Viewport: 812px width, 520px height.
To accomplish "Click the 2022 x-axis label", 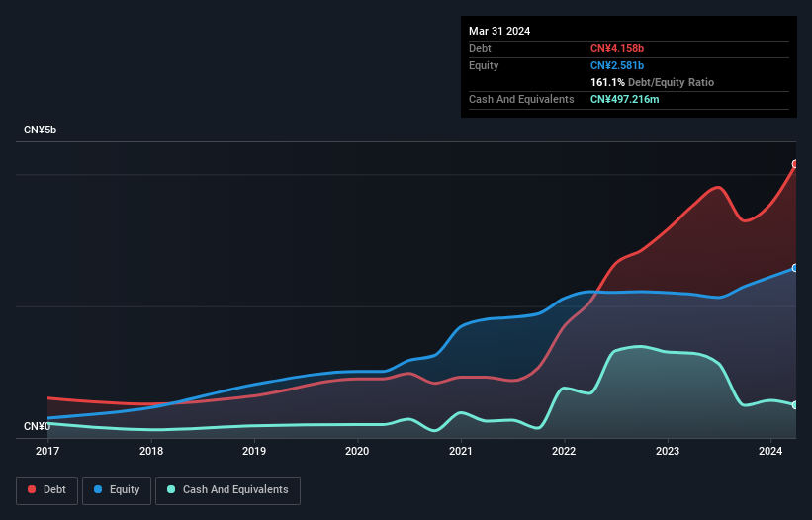I will (564, 451).
